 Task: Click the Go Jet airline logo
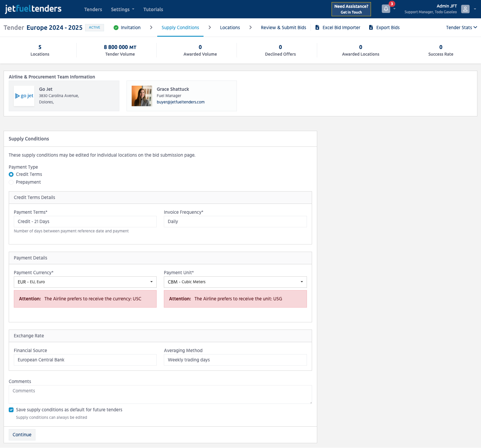point(24,96)
